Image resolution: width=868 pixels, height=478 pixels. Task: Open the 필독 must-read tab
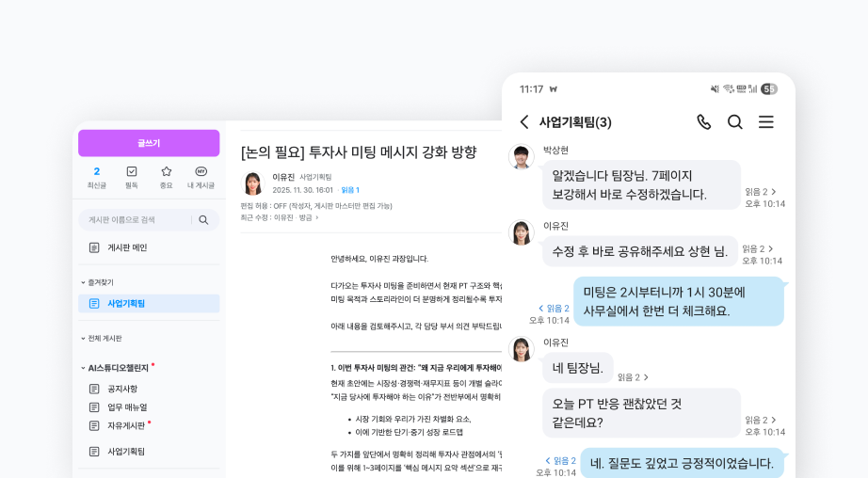pos(131,178)
